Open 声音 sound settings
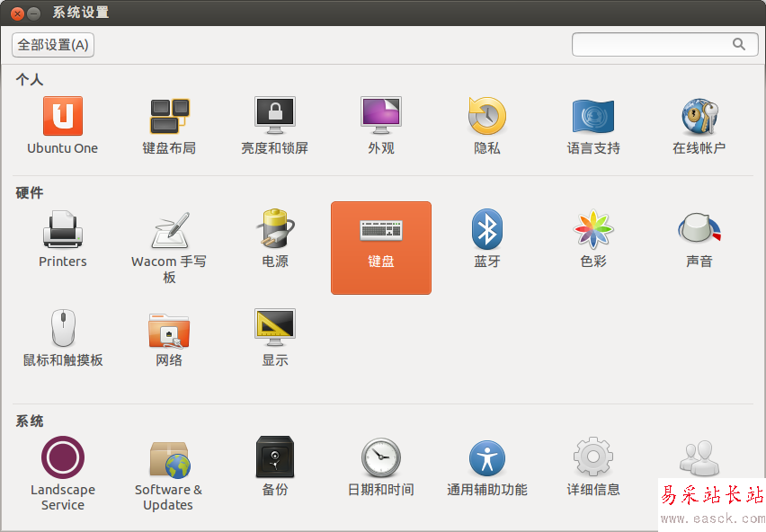Screen dimensions: 766x532 coord(699,239)
